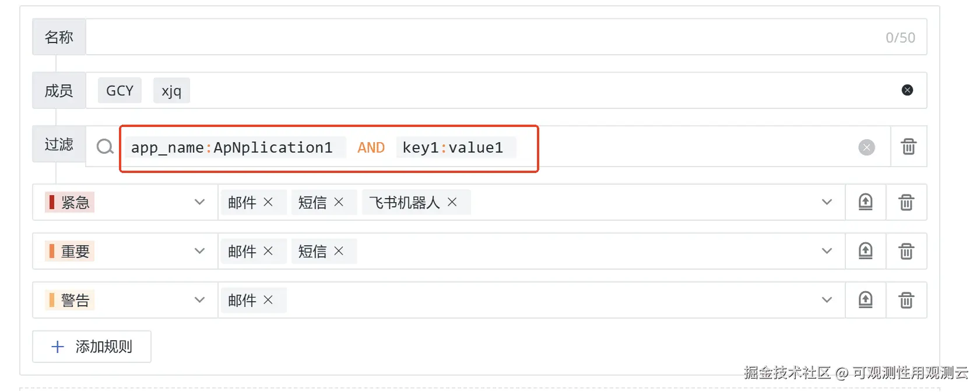The height and width of the screenshot is (392, 980).
Task: Click the search magnifier in filter field
Action: tap(105, 146)
